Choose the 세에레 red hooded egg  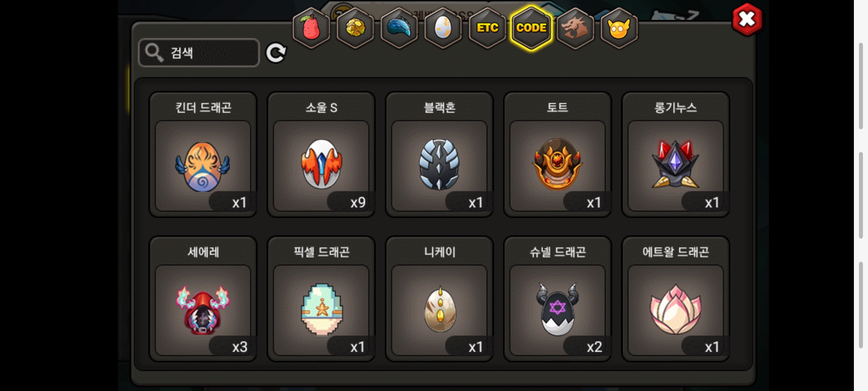point(203,299)
